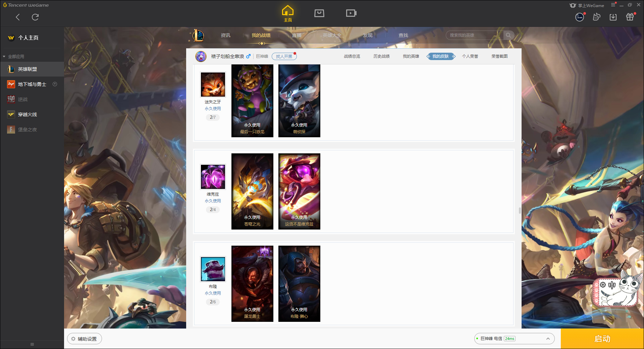Click the 启动 launch button
Viewport: 644px width, 349px height.
coord(602,339)
